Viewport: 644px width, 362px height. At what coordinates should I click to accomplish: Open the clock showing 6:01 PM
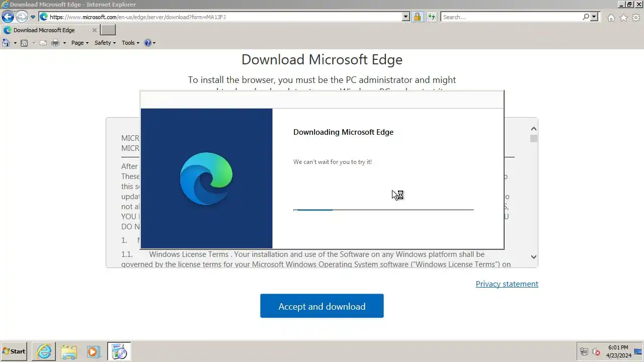tap(618, 351)
